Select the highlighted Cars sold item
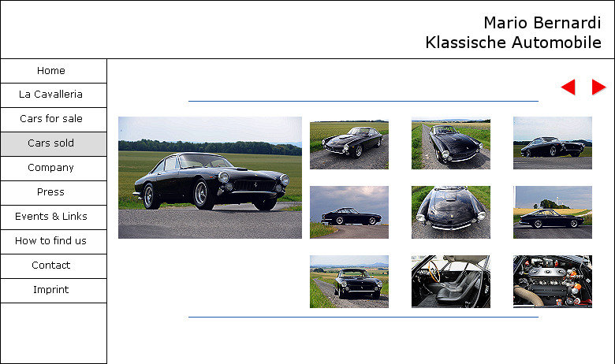This screenshot has width=615, height=364. [54, 144]
